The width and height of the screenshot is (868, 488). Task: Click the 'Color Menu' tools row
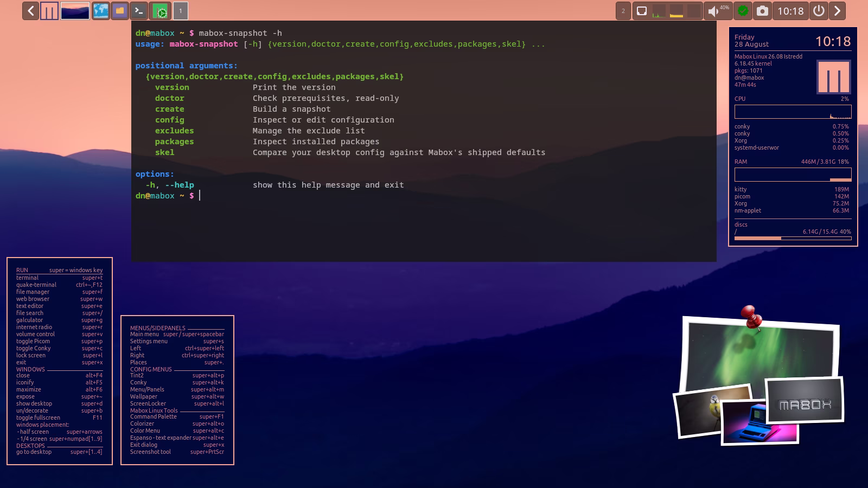(x=177, y=431)
